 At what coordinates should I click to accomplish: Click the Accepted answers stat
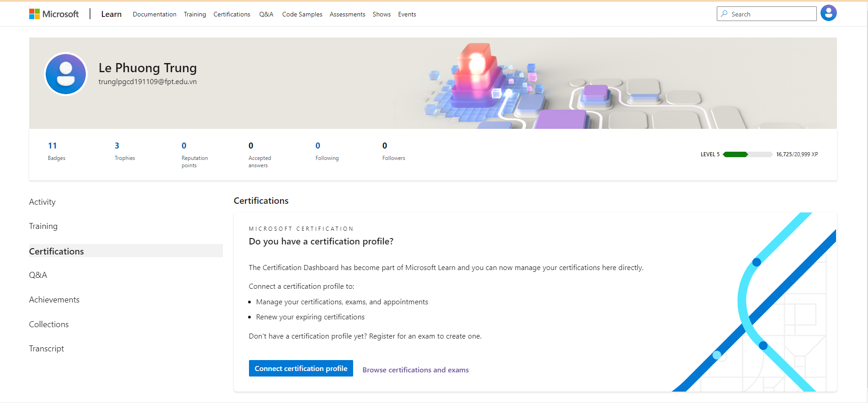click(x=259, y=155)
